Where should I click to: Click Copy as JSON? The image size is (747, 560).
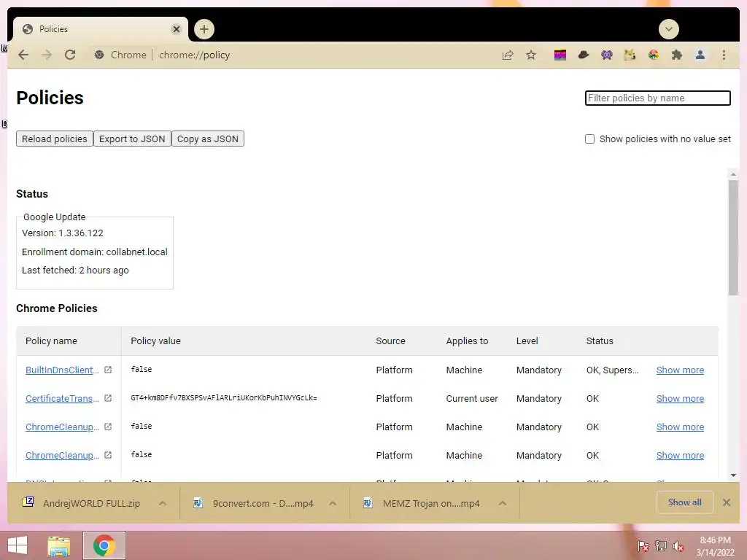(x=208, y=139)
